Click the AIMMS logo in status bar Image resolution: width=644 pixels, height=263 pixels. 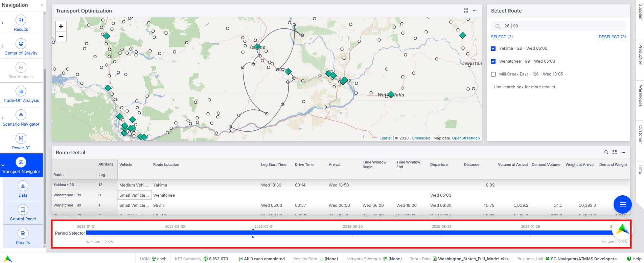point(8,259)
